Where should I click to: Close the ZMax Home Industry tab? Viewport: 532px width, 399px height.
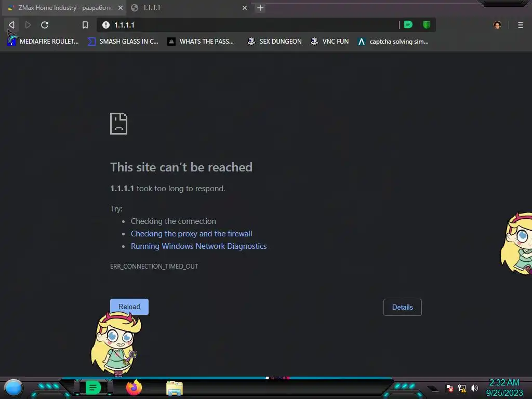(x=121, y=7)
